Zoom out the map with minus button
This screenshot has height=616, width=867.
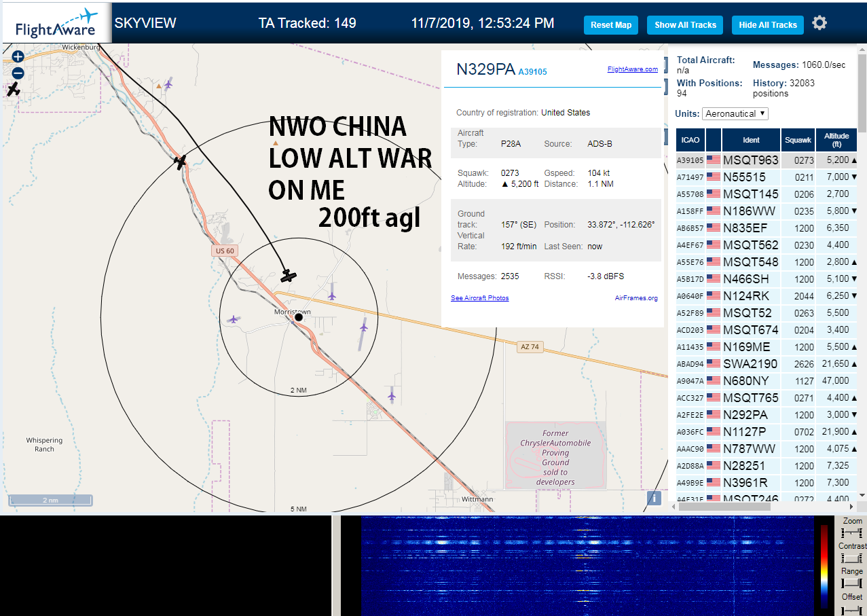coord(18,73)
